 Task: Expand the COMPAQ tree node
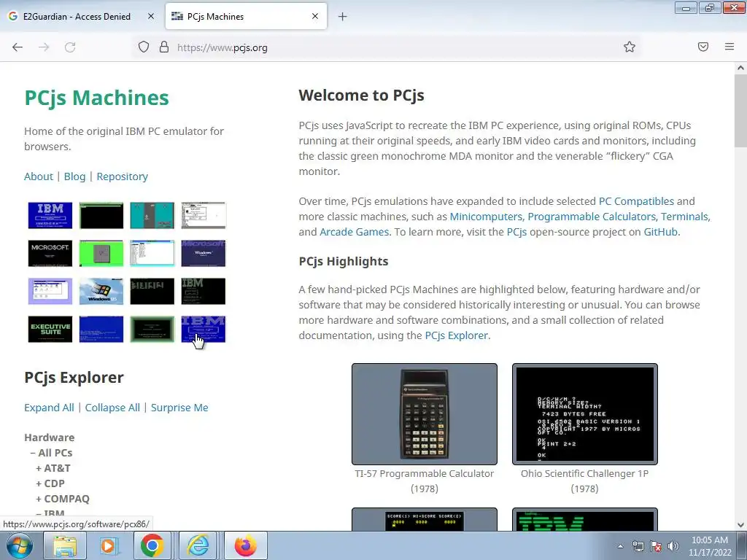[x=63, y=499]
